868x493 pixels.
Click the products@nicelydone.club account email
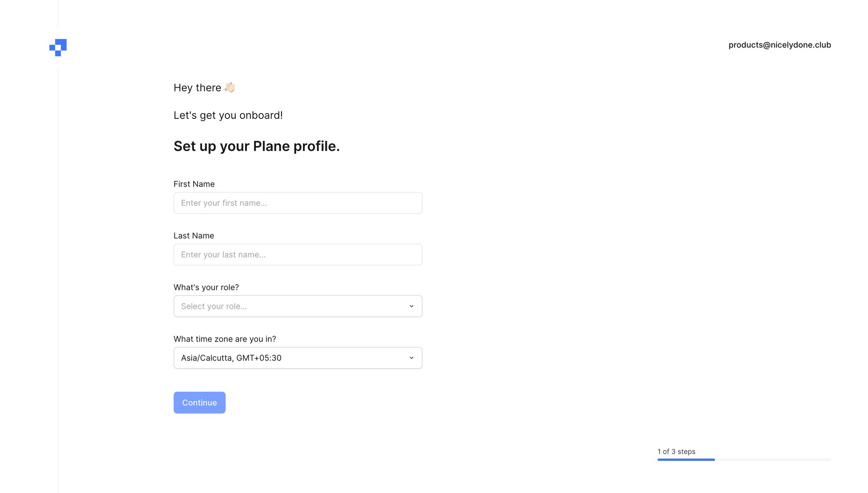pyautogui.click(x=779, y=45)
